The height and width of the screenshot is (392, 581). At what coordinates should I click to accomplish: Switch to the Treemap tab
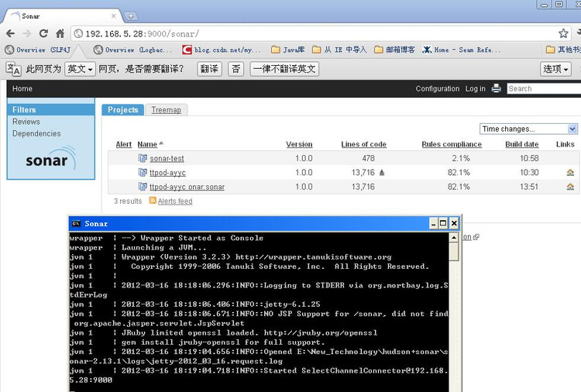coord(167,110)
